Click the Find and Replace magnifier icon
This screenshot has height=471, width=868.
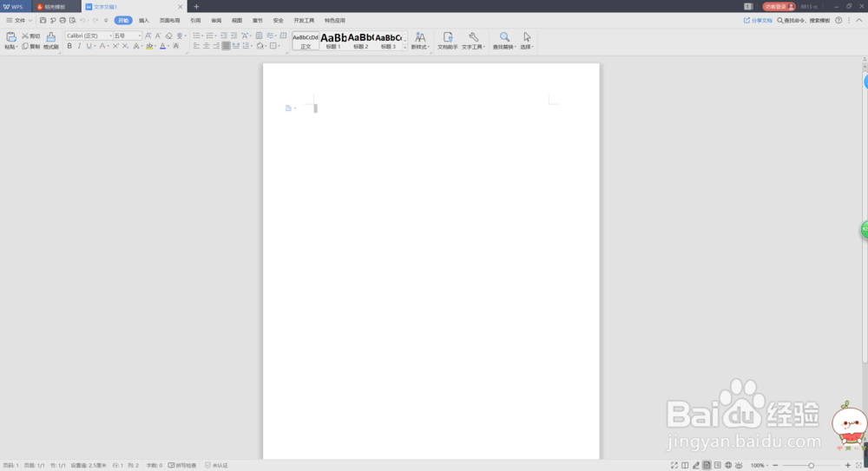pyautogui.click(x=504, y=37)
